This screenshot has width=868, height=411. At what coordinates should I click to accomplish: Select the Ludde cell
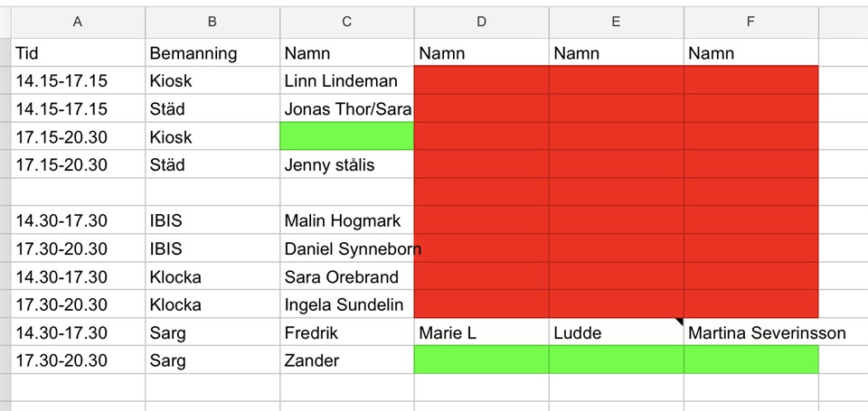[x=616, y=332]
